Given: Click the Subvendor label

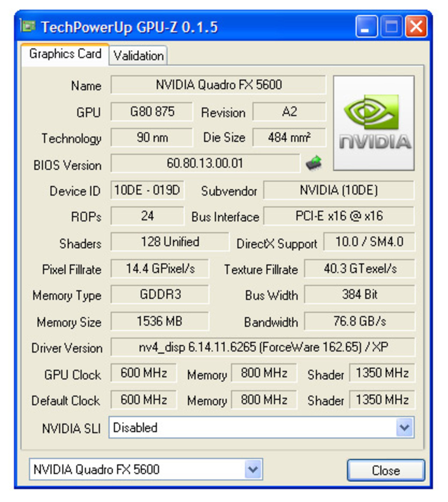Looking at the screenshot, I should pyautogui.click(x=229, y=192).
